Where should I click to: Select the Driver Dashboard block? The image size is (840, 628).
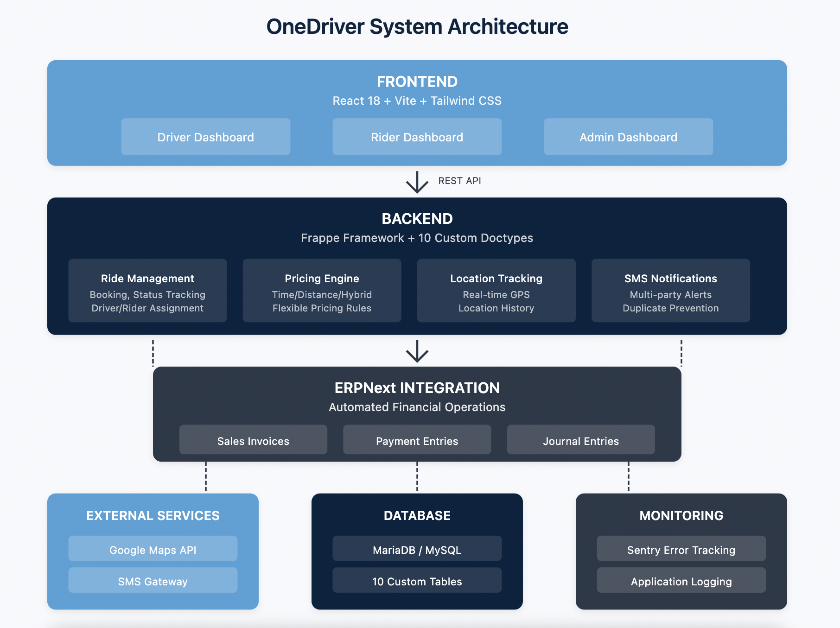tap(205, 137)
